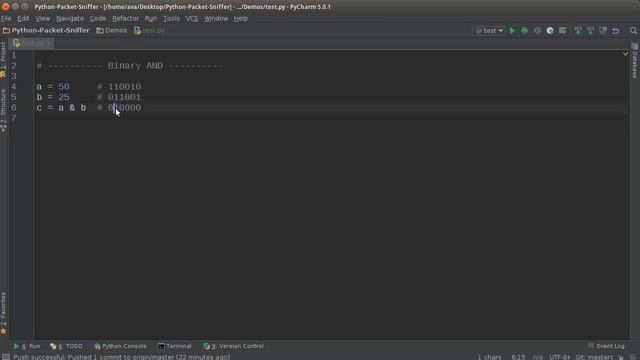Image resolution: width=640 pixels, height=360 pixels.
Task: Open the File menu
Action: point(6,18)
